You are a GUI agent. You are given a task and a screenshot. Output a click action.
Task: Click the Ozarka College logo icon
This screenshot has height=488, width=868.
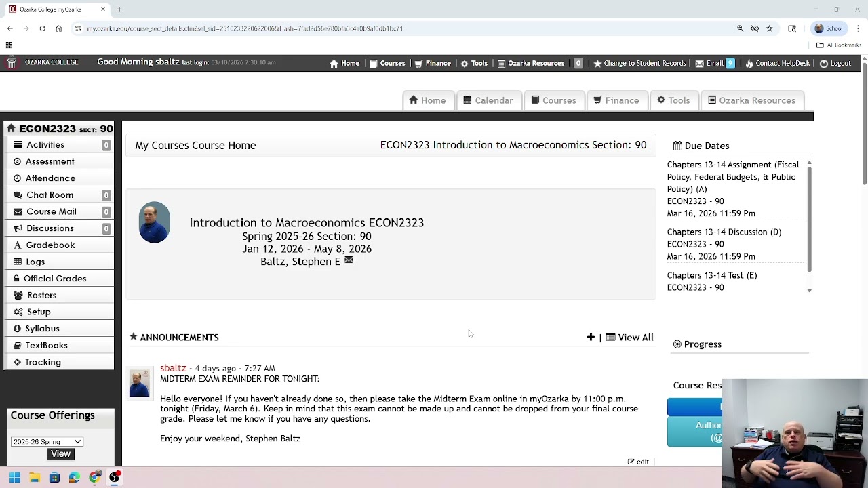pyautogui.click(x=11, y=63)
